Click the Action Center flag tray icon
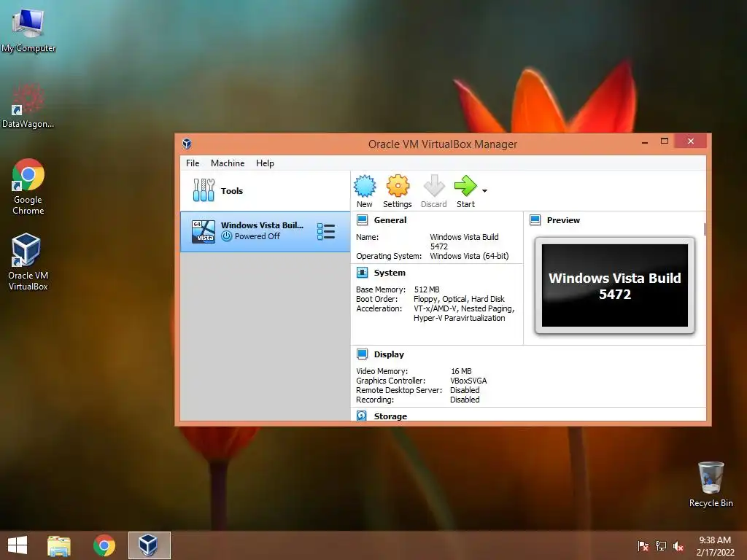The height and width of the screenshot is (560, 747). [643, 545]
